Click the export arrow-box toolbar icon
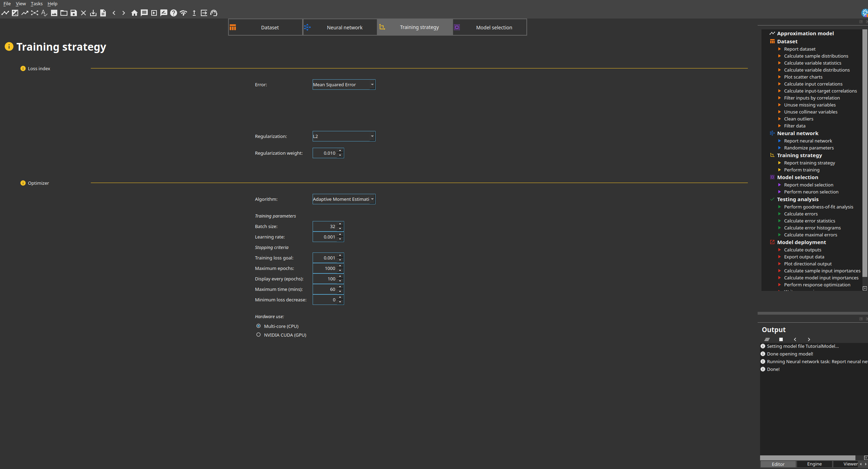868x469 pixels. click(204, 13)
